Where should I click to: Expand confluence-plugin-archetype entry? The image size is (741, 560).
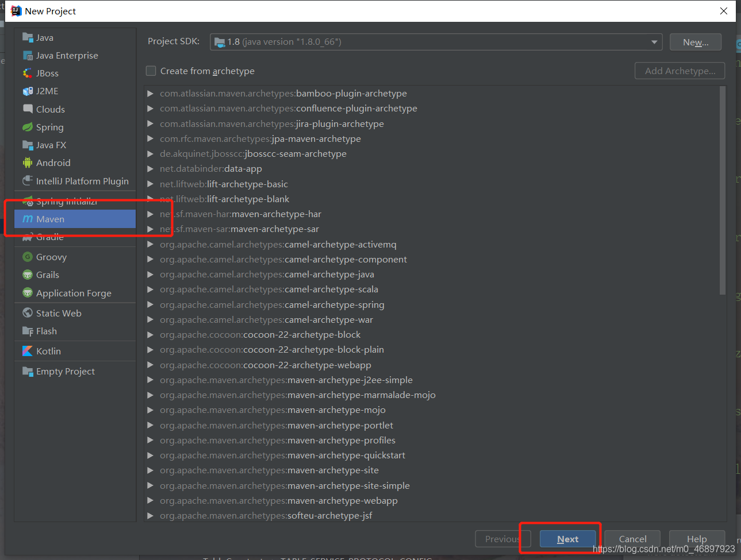pyautogui.click(x=150, y=108)
